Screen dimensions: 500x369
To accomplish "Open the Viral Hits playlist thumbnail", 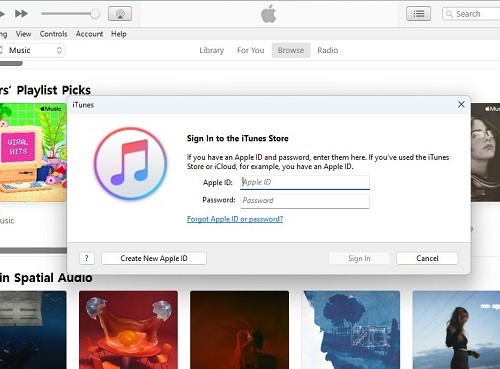I will 33,152.
